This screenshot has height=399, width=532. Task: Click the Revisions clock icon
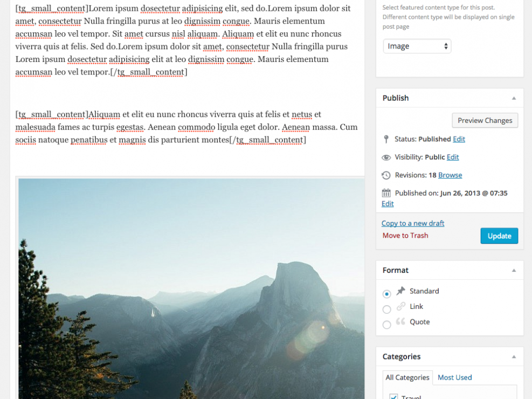coord(386,175)
